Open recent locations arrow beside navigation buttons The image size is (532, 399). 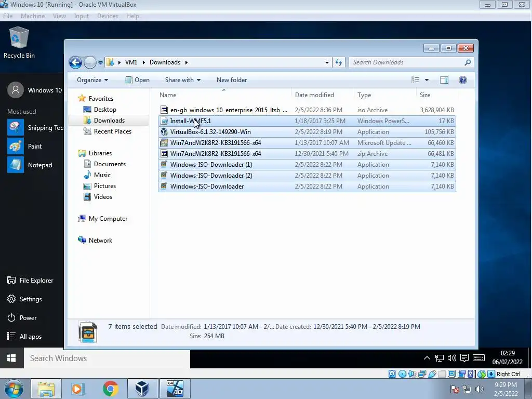click(x=100, y=63)
